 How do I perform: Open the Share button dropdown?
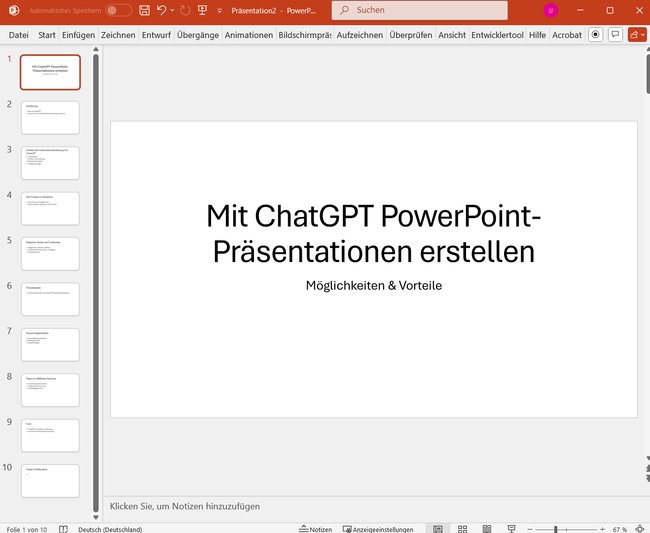(637, 35)
